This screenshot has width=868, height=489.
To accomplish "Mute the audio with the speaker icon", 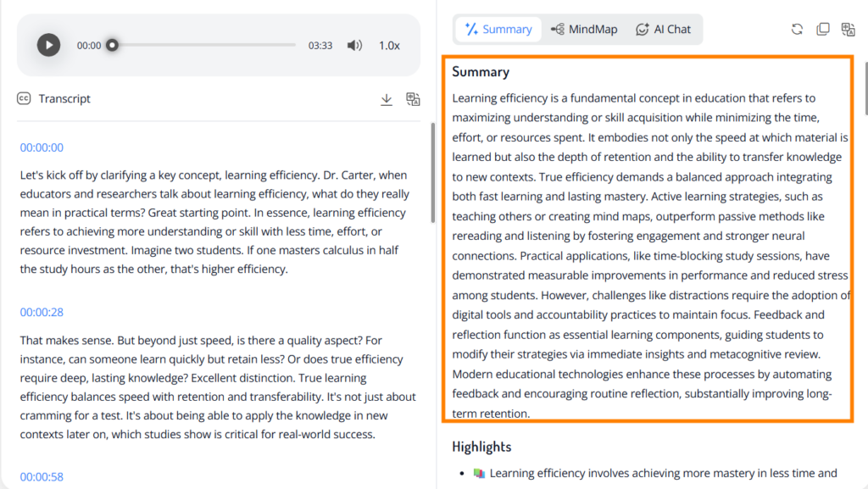I will pyautogui.click(x=354, y=46).
